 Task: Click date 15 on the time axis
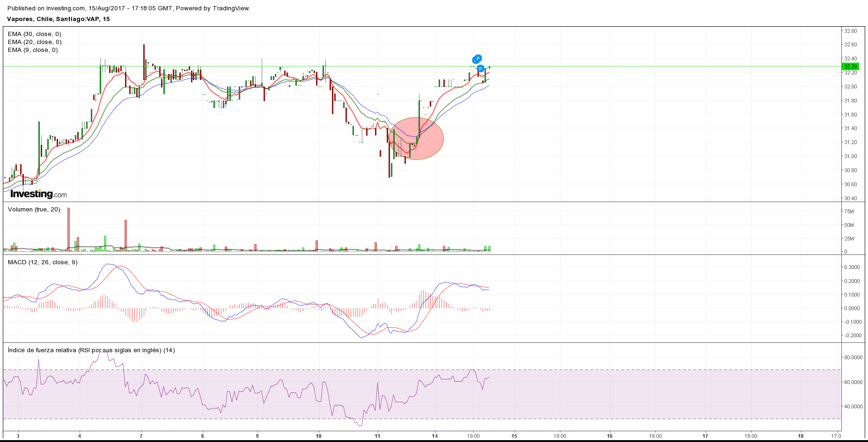coord(514,436)
